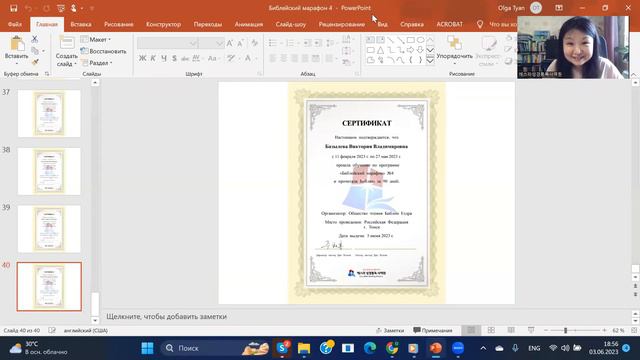640x360 pixels.
Task: Open File Explorer from the taskbar
Action: [304, 348]
